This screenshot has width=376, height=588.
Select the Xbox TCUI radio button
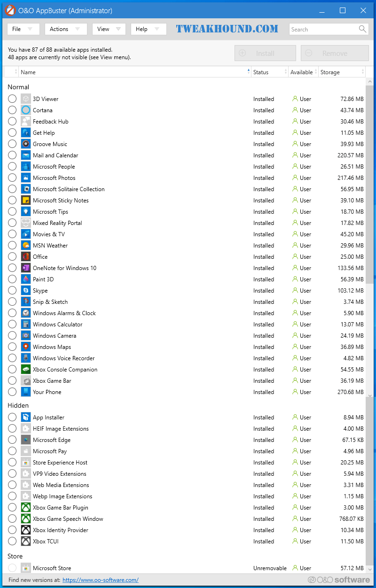pos(12,542)
